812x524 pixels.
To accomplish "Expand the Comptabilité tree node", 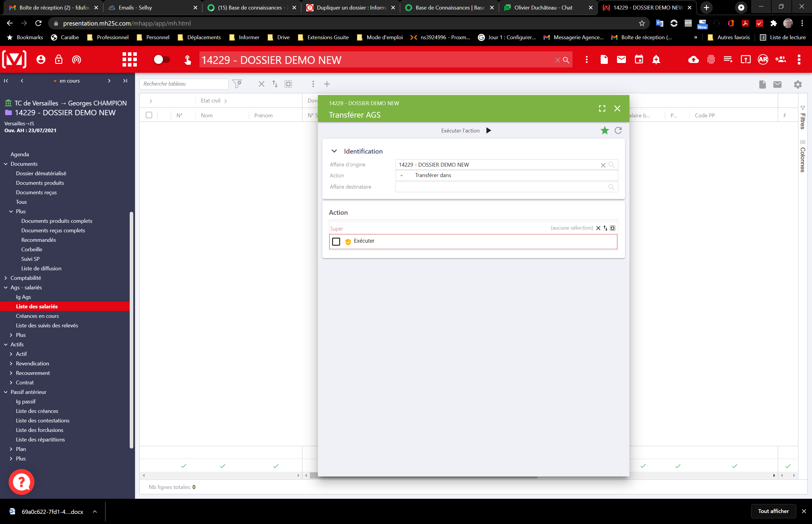I will tap(6, 278).
